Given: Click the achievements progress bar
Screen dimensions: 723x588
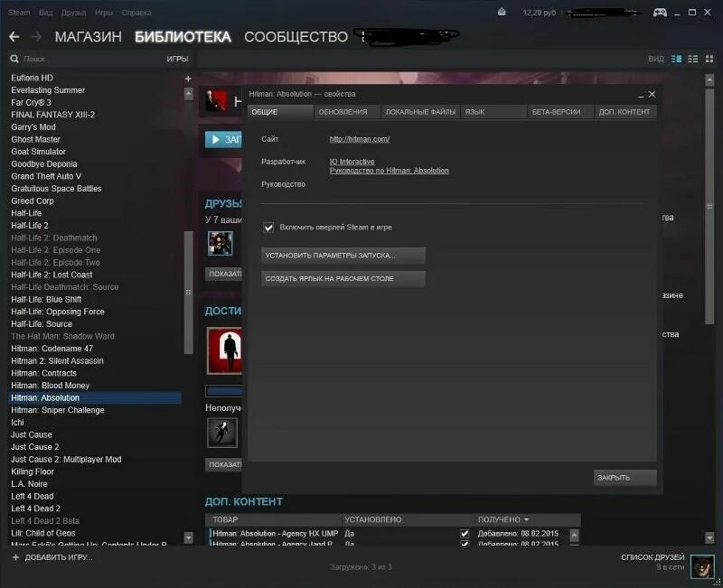Looking at the screenshot, I should tap(223, 391).
